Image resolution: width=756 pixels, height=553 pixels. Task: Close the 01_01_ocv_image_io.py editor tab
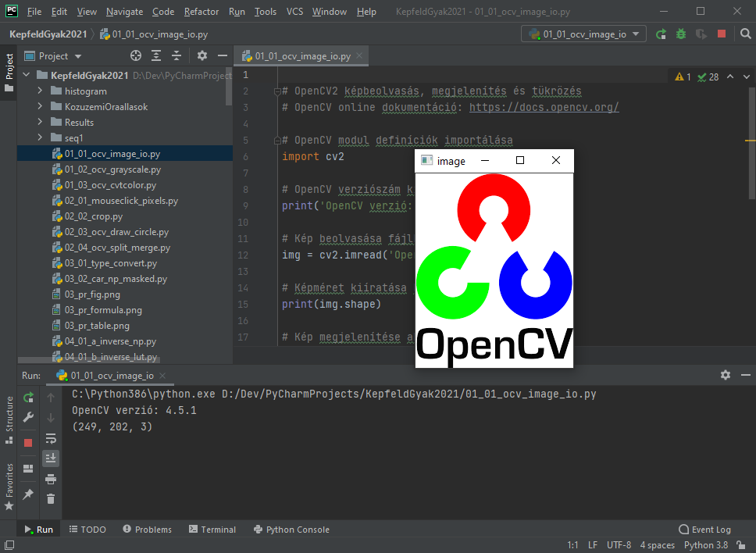pyautogui.click(x=359, y=55)
